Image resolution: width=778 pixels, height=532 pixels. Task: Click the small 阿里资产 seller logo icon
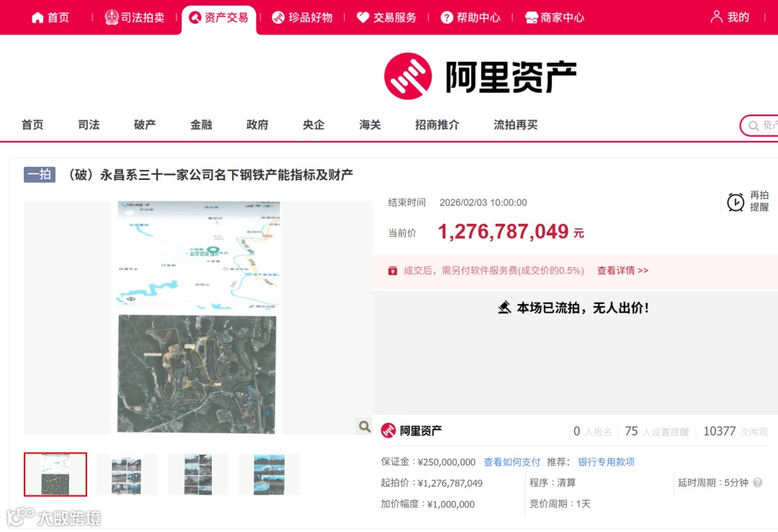(388, 430)
